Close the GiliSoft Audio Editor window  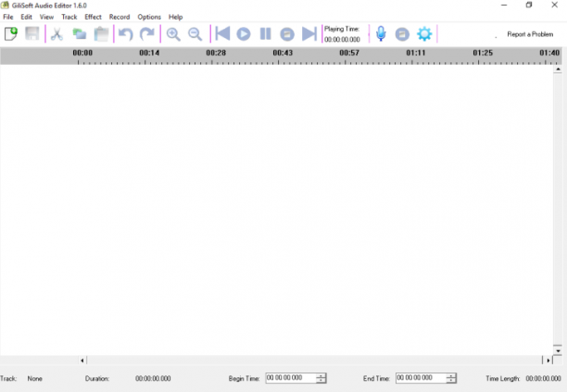click(x=554, y=5)
